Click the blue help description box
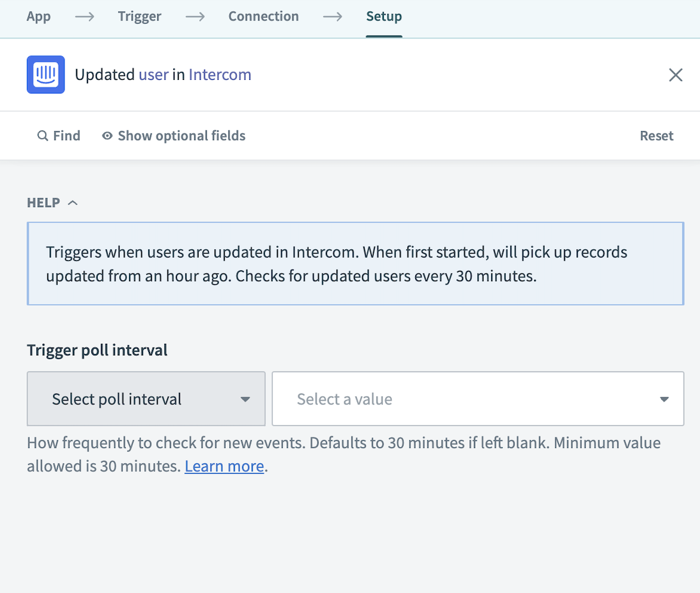Image resolution: width=700 pixels, height=593 pixels. click(355, 263)
